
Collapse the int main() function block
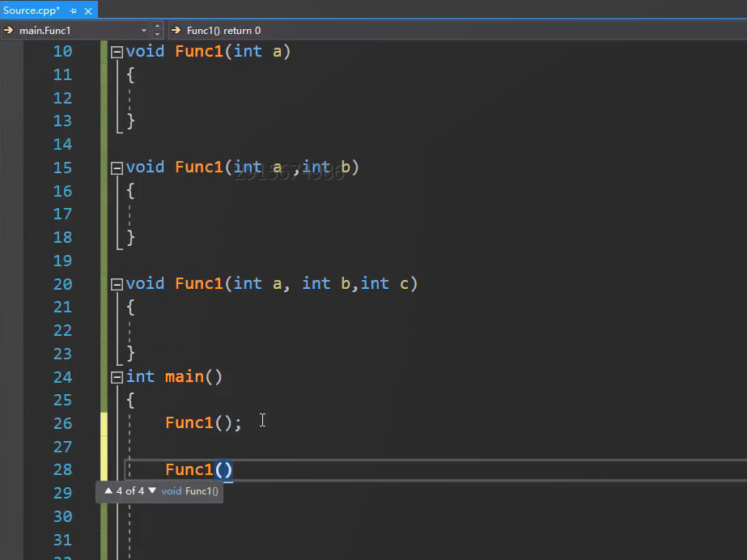pyautogui.click(x=117, y=378)
